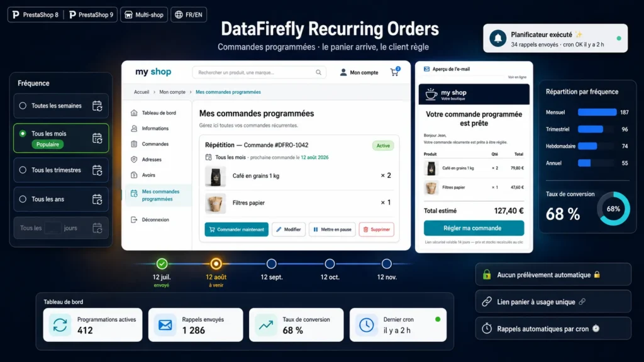Click Régler ma commande button
Viewport: 644px width, 362px height.
(x=474, y=228)
